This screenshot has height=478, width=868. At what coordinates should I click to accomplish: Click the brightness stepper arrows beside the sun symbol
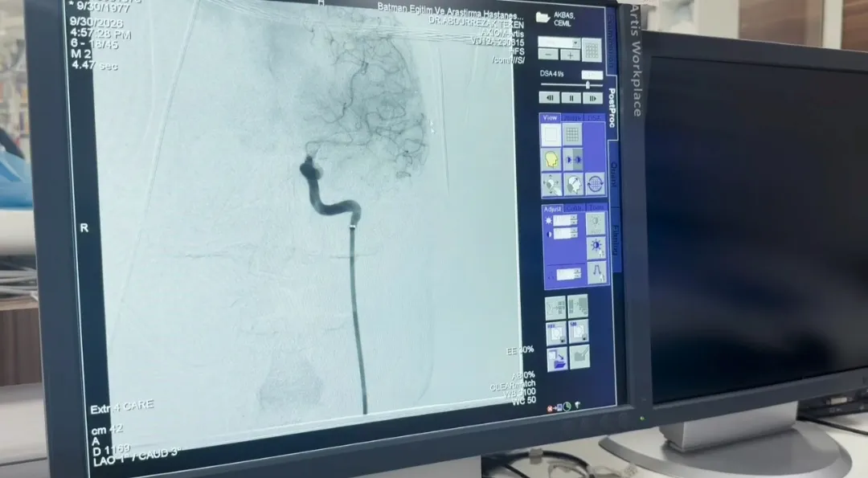tap(574, 220)
